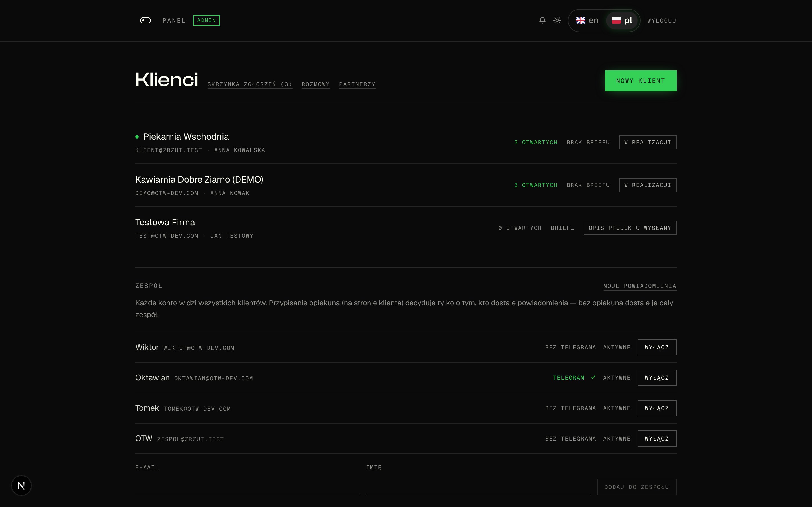Open Moje powiadomienia link
Screen dimensions: 812x507
coord(639,286)
